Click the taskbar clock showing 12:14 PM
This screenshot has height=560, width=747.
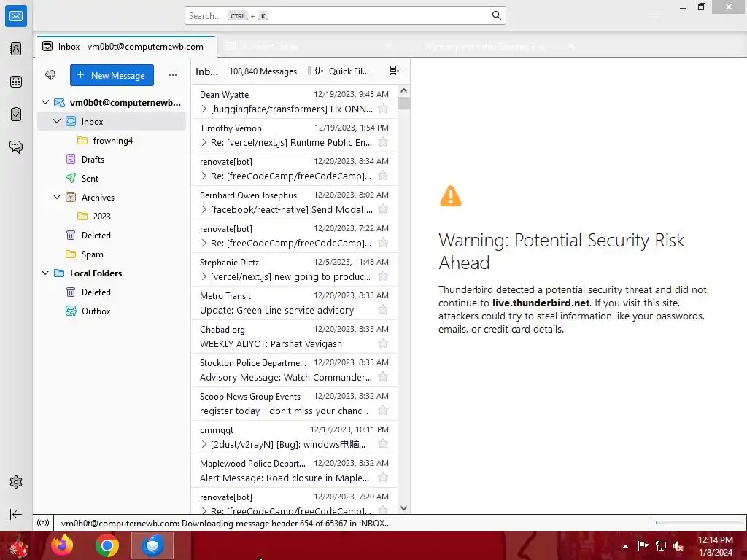pos(715,546)
